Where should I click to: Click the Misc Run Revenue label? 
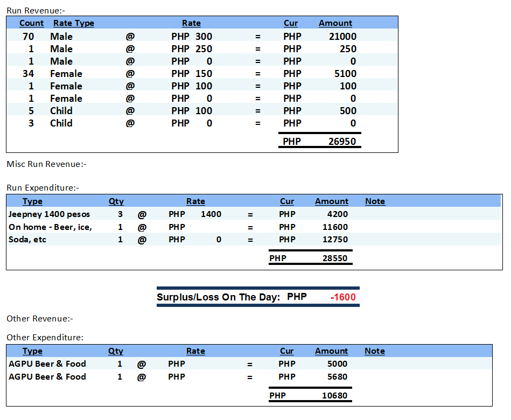[46, 164]
